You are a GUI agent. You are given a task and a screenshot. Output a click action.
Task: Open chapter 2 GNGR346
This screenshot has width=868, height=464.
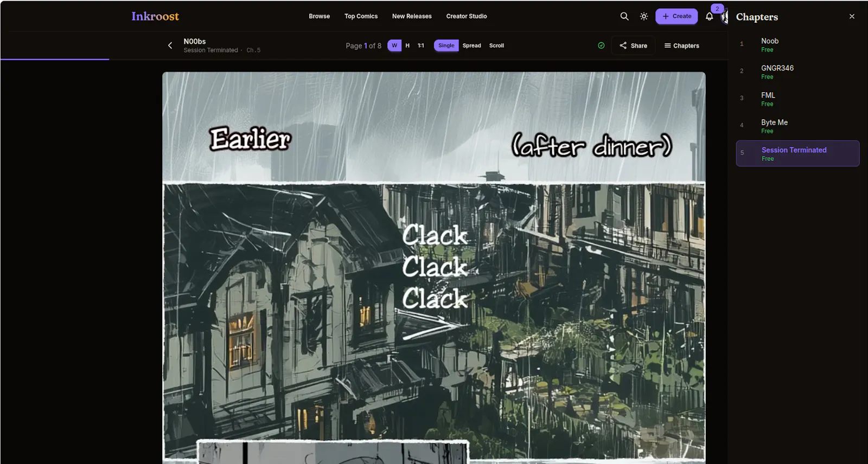797,72
